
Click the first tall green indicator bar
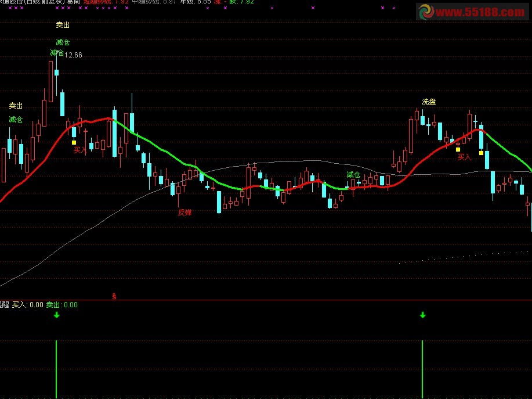56,369
